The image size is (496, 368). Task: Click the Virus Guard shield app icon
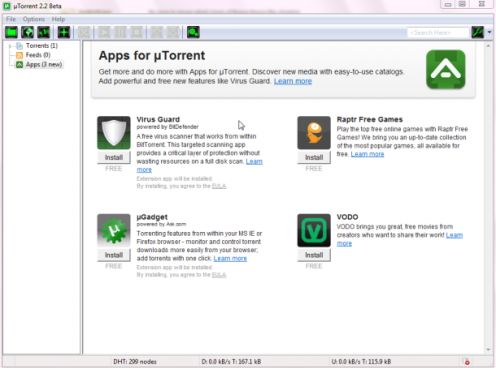(114, 133)
